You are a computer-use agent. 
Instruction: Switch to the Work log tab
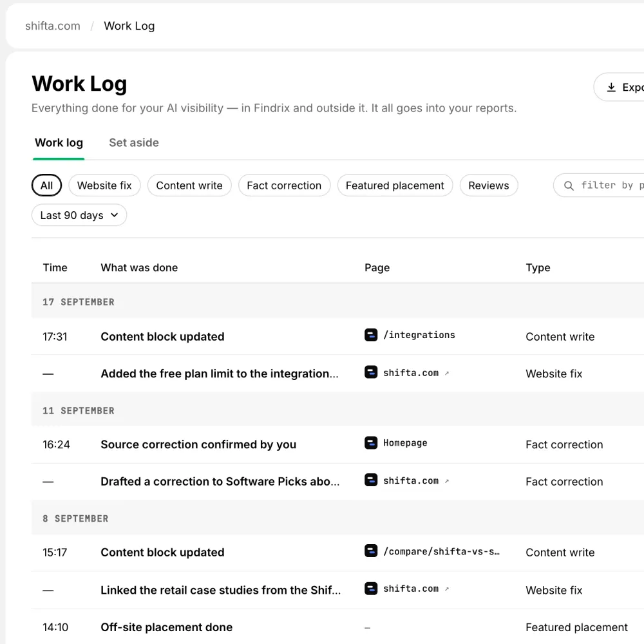click(59, 142)
